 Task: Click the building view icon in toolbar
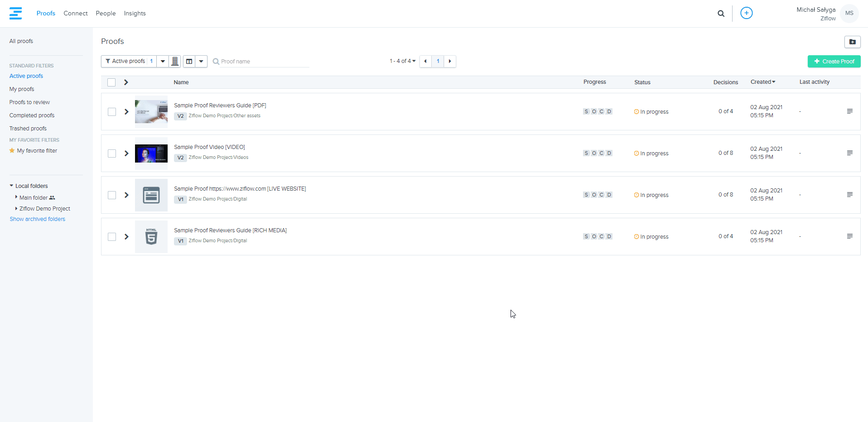[x=175, y=61]
